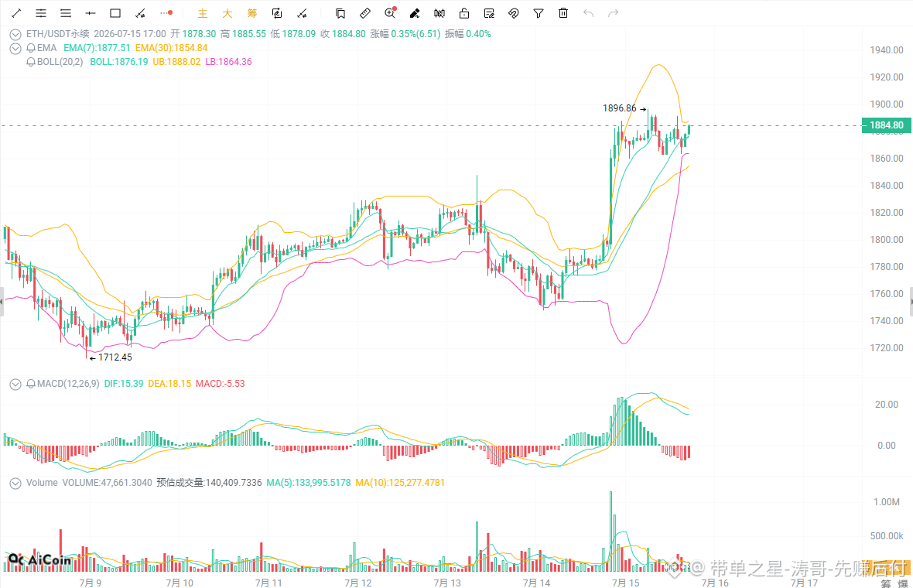
Task: Toggle the drawing lock icon
Action: [x=464, y=13]
